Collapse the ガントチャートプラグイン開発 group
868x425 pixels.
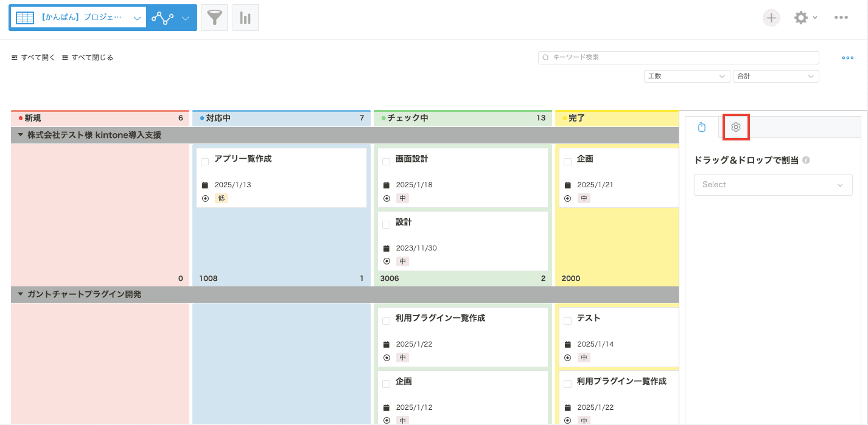click(20, 294)
